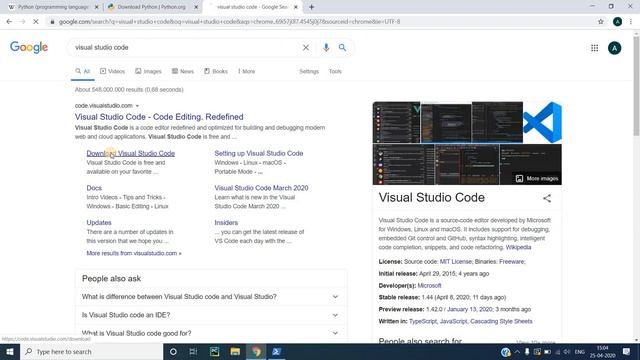Close the Download Python tab

tap(196, 7)
